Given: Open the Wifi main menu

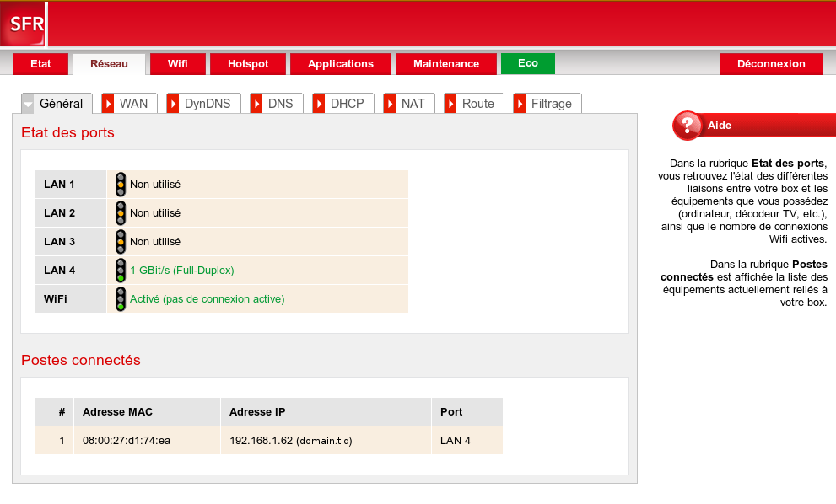Looking at the screenshot, I should tap(177, 64).
